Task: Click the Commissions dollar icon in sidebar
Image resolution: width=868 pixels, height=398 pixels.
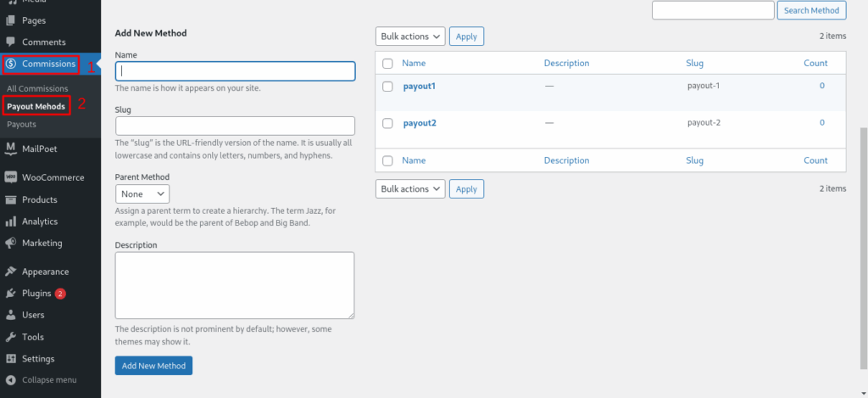Action: 11,64
